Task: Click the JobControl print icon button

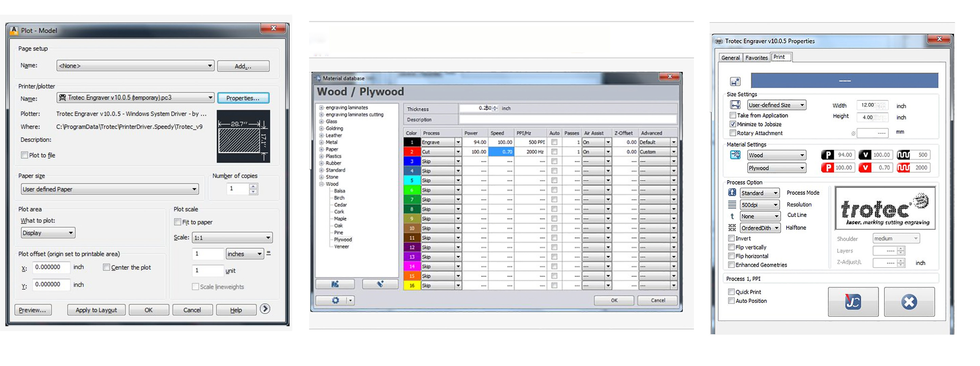Action: click(853, 302)
